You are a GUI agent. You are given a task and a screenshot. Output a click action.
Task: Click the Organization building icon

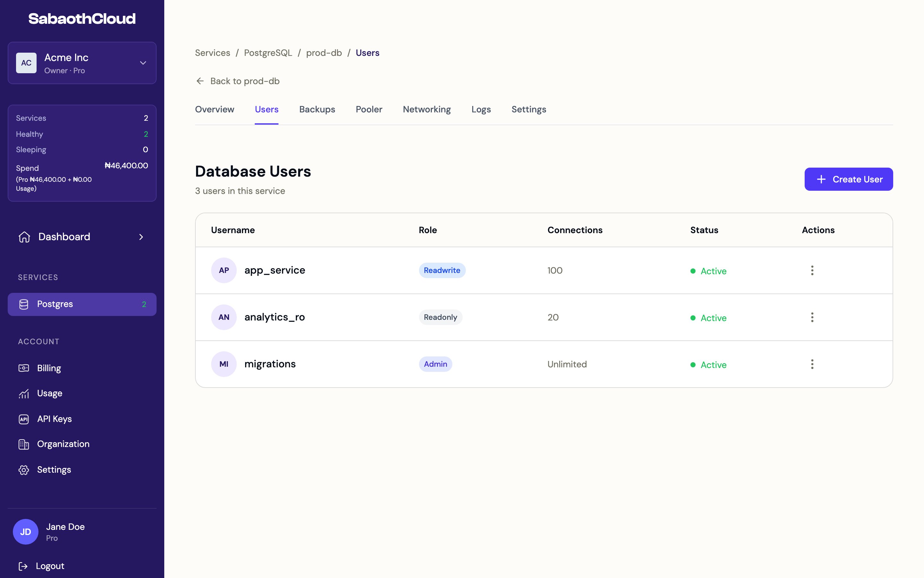[24, 444]
